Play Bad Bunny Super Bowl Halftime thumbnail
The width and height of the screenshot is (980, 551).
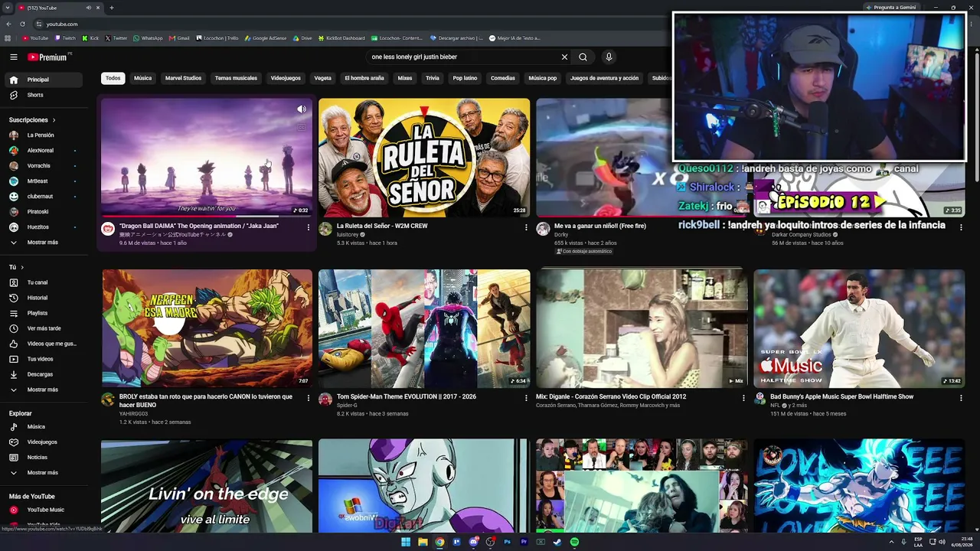tap(859, 328)
